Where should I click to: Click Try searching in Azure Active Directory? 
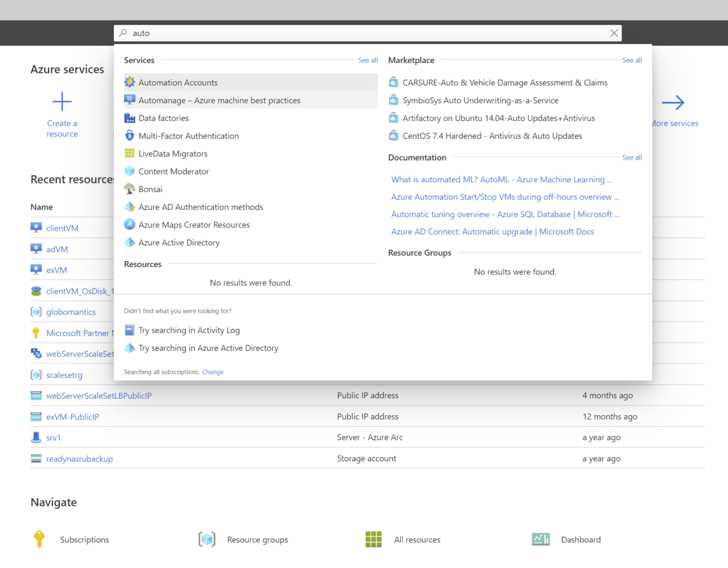(x=209, y=348)
